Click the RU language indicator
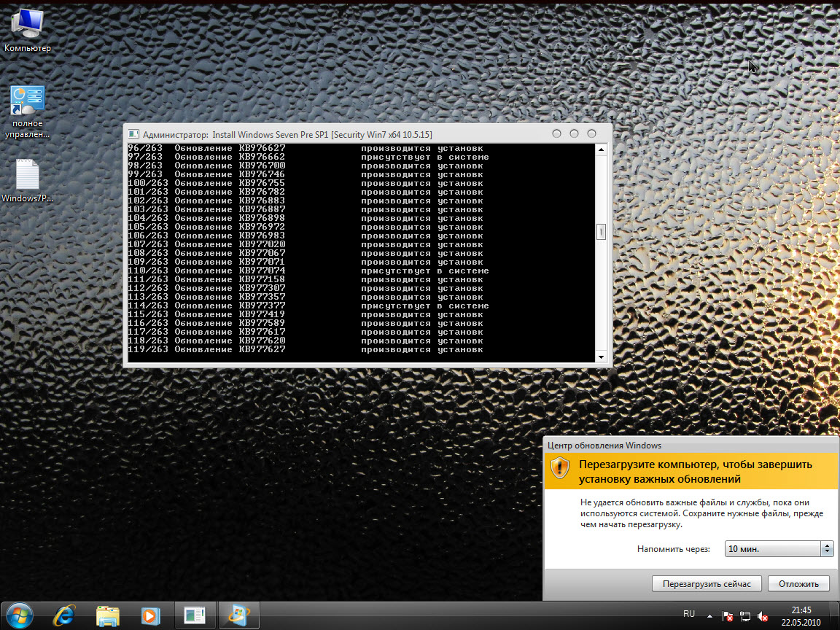This screenshot has height=630, width=840. [689, 614]
